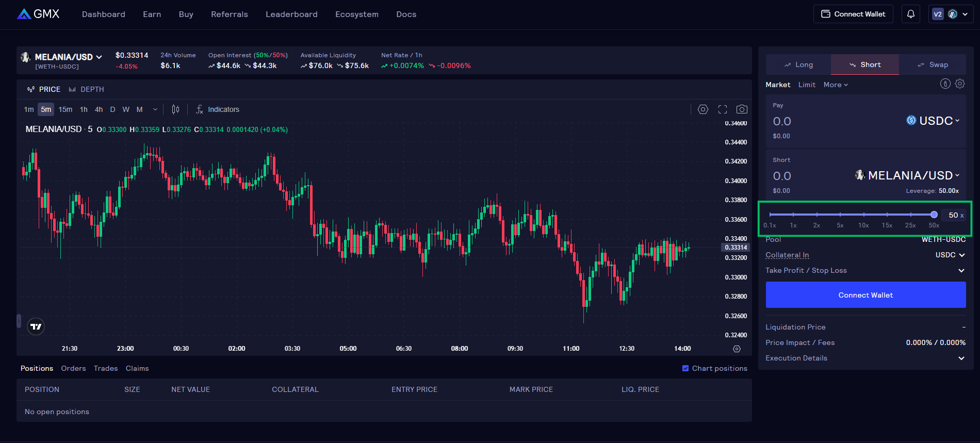The height and width of the screenshot is (443, 980).
Task: Open the Leaderboard page
Action: [291, 14]
